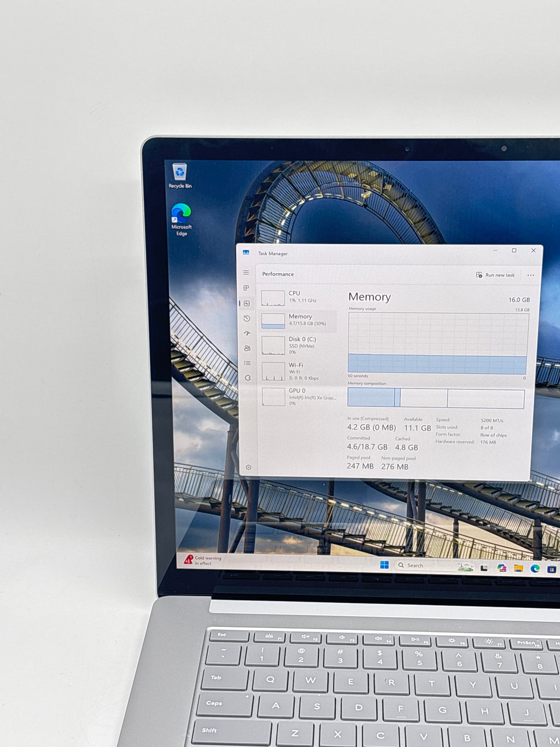
Task: Click the Available value 11.1 GB
Action: click(x=417, y=428)
